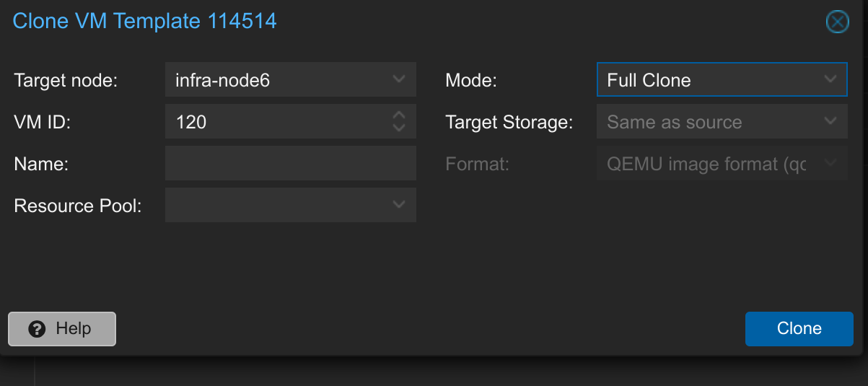Click the "Name:" field label
Screen dimensions: 868x386
coord(41,164)
